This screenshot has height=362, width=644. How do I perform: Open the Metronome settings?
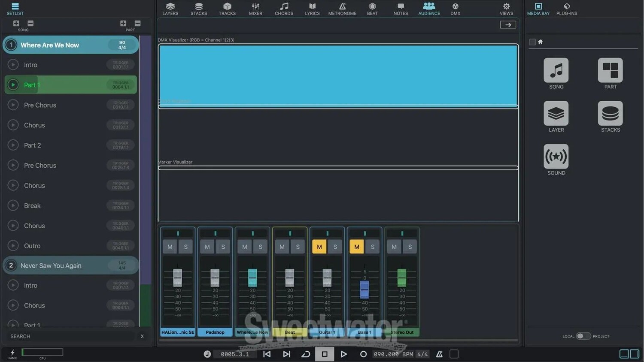coord(342,9)
